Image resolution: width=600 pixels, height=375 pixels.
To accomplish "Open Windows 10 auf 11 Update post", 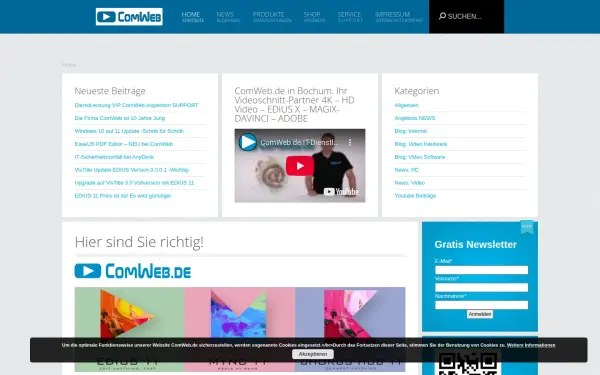I will tap(129, 131).
